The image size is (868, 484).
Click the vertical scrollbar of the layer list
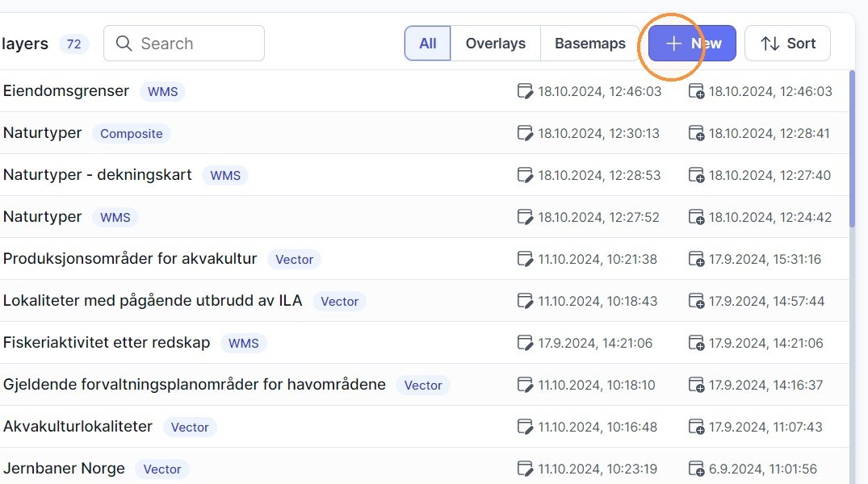click(x=852, y=148)
